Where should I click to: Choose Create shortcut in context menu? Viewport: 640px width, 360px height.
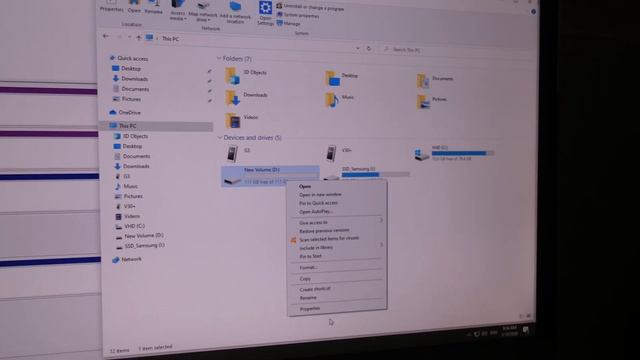[315, 289]
